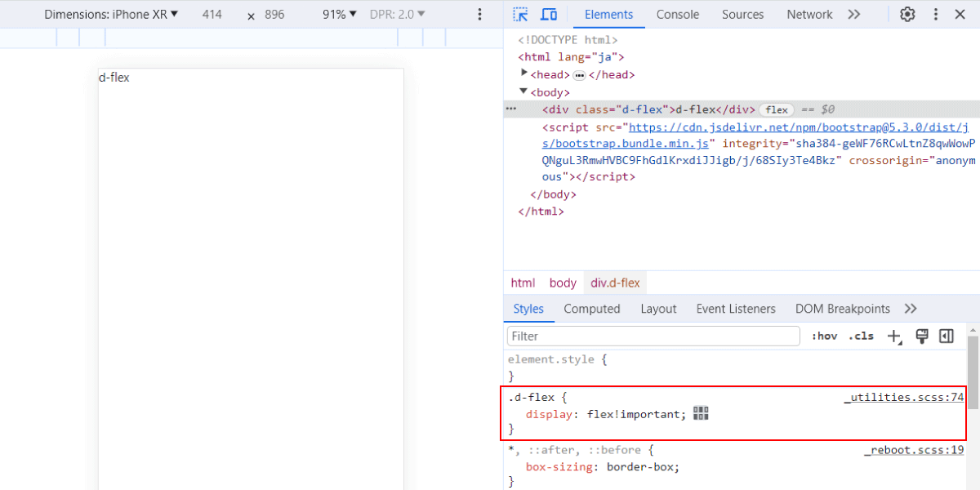Open the 91% zoom dropdown
Viewport: 980px width, 490px height.
tap(340, 15)
